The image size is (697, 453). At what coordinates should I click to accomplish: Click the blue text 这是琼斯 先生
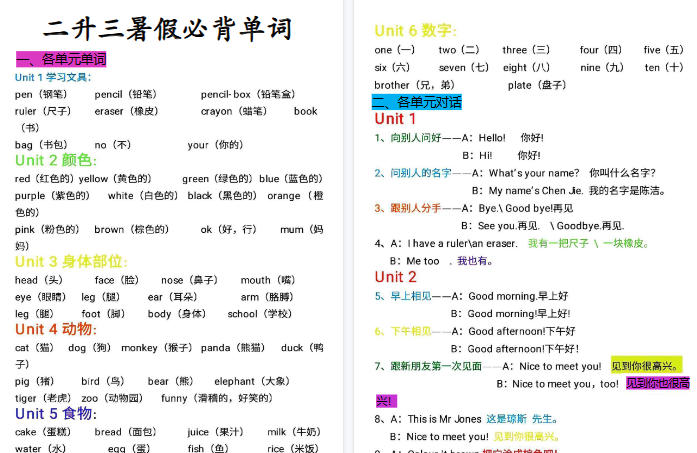pos(522,419)
